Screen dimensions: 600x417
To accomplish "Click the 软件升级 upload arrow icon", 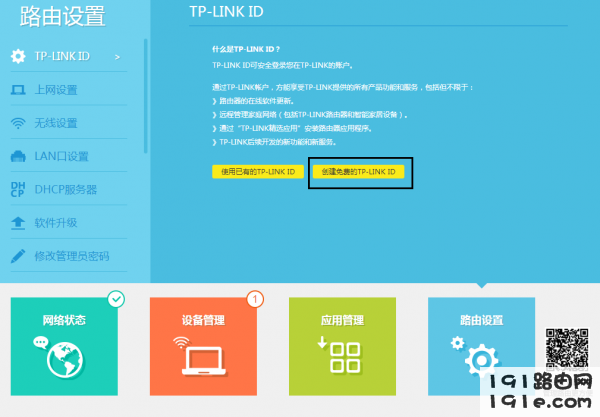I will click(18, 223).
